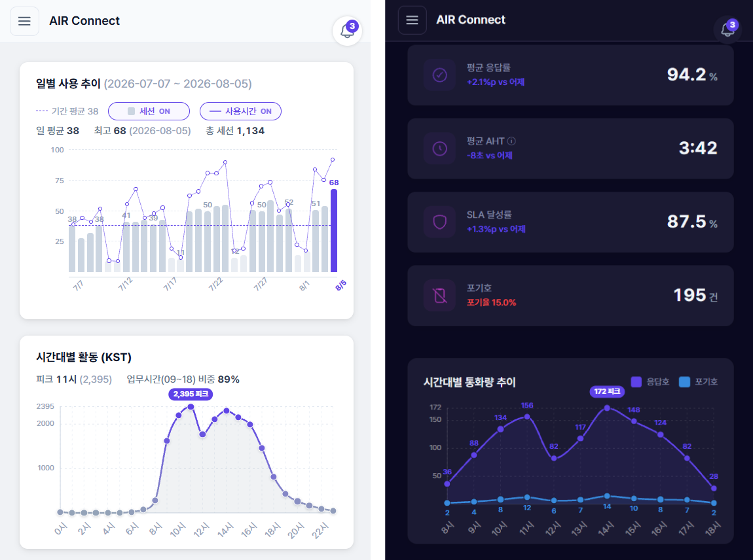
Task: Click the checkmark icon for 평균 응답률
Action: pyautogui.click(x=439, y=75)
